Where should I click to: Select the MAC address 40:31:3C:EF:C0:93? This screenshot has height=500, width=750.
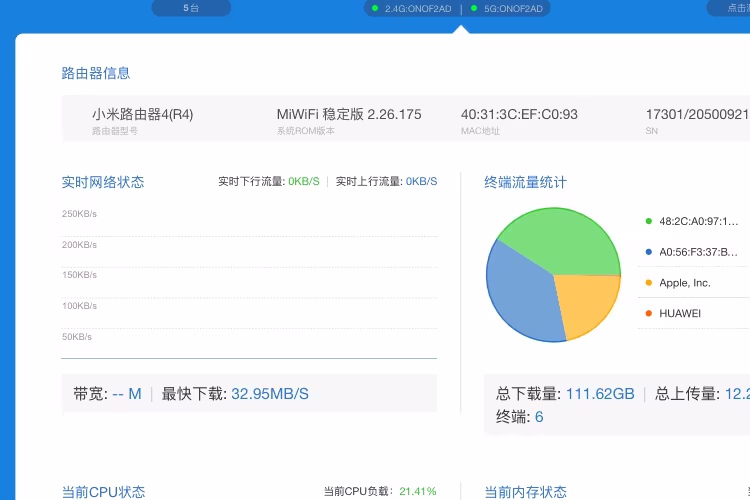coord(519,114)
